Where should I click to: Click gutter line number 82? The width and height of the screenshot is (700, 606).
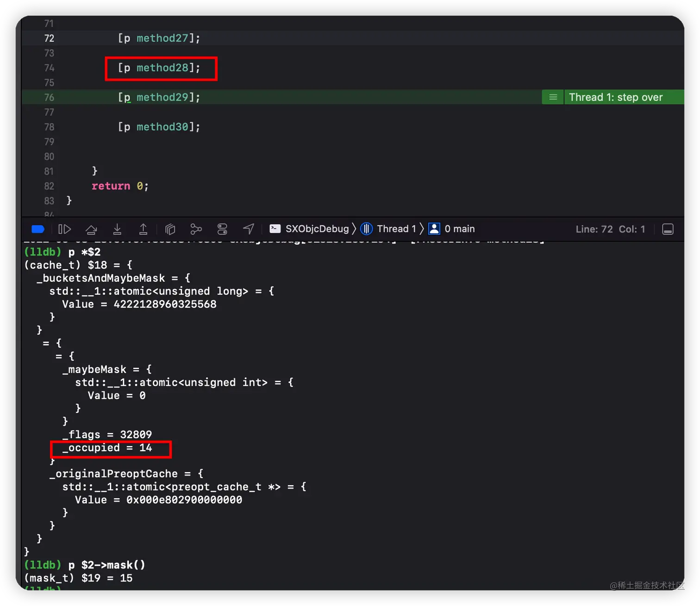click(49, 186)
